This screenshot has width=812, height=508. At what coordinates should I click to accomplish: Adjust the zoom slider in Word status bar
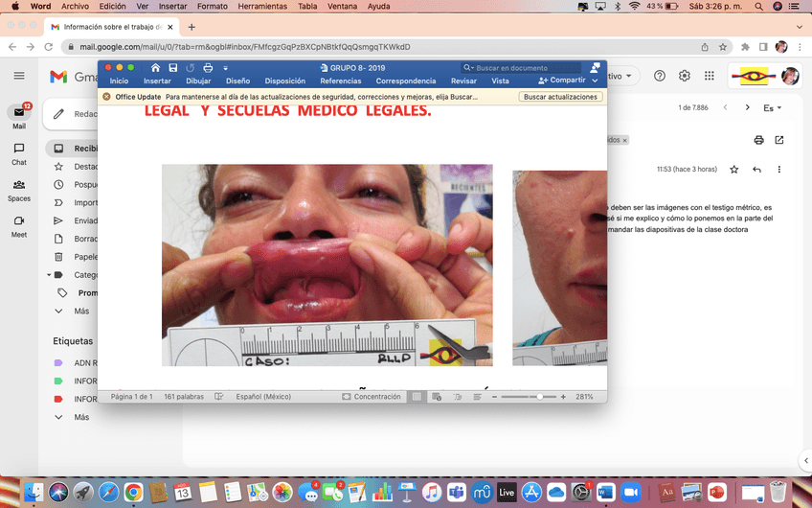coord(540,397)
